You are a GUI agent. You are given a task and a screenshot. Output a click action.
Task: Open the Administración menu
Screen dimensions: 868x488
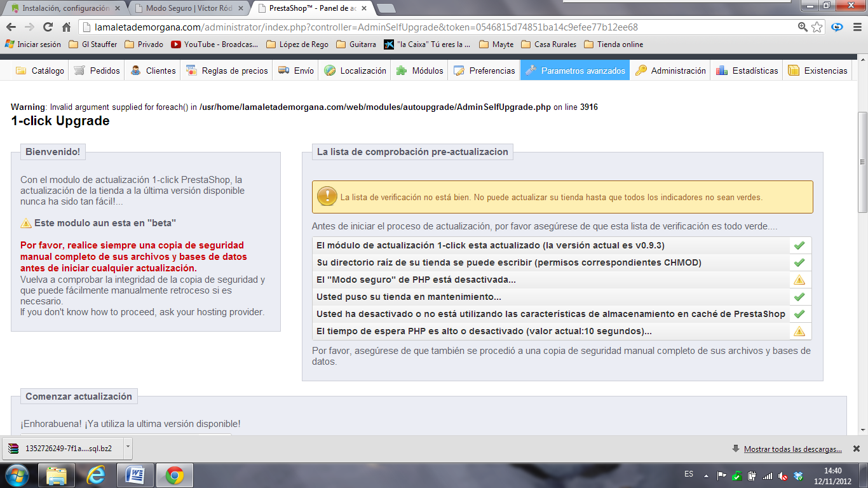click(670, 71)
